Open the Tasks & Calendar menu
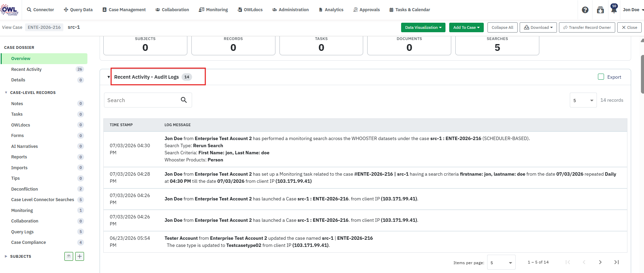The image size is (644, 273). 410,10
